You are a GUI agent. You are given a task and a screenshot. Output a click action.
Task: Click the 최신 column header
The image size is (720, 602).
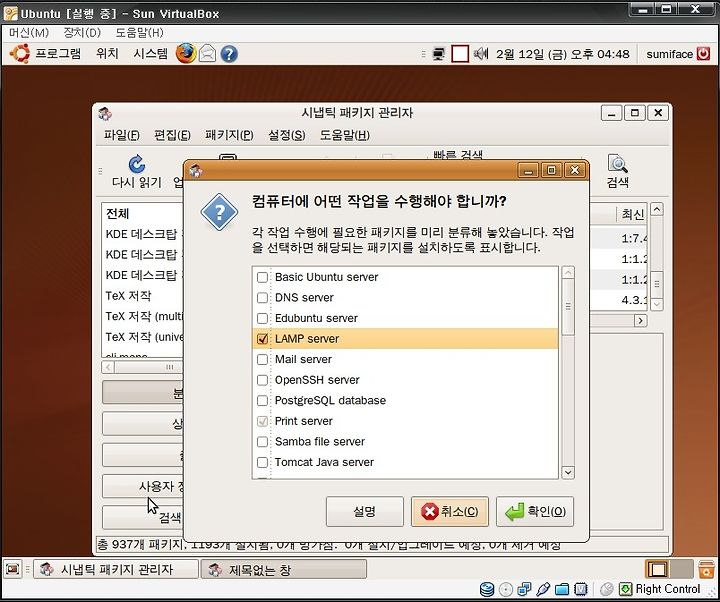[632, 214]
